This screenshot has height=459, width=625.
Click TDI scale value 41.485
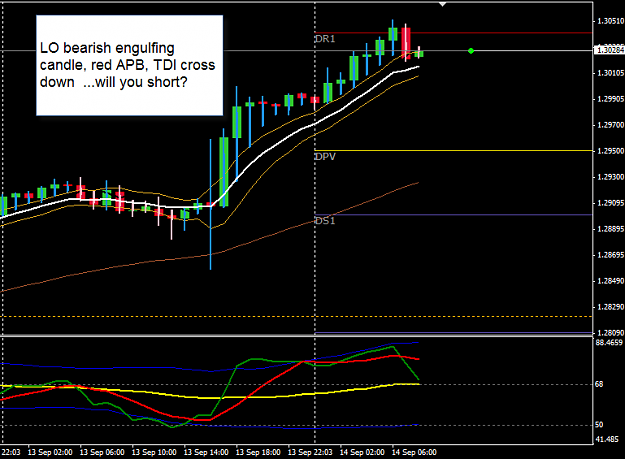(x=606, y=439)
